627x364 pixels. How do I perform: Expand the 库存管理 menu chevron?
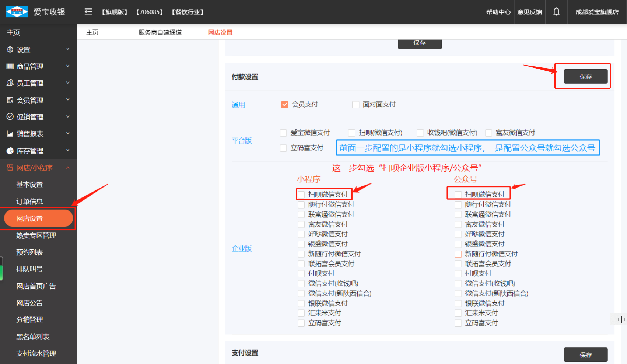click(68, 150)
